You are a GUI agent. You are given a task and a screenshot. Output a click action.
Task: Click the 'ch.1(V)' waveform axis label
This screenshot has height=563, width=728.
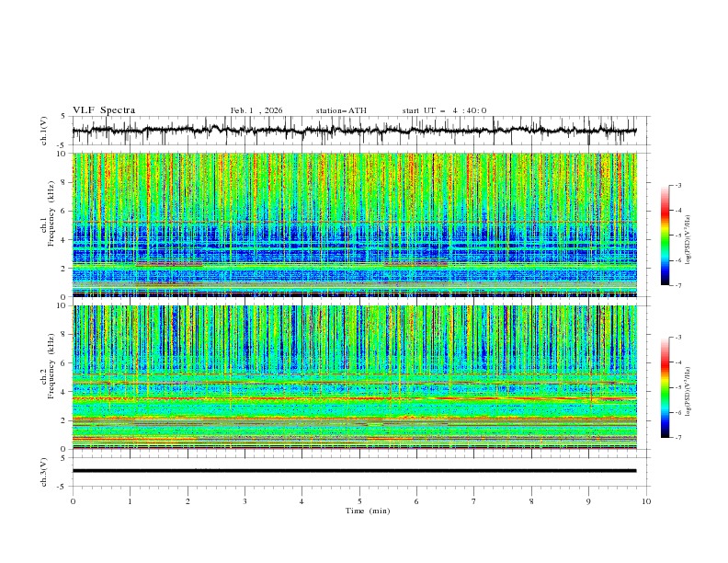(44, 131)
